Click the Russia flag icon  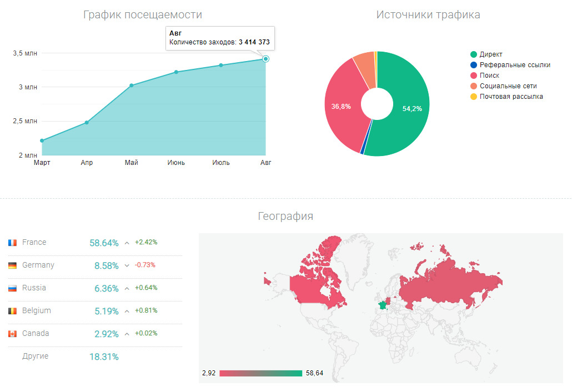pyautogui.click(x=12, y=288)
